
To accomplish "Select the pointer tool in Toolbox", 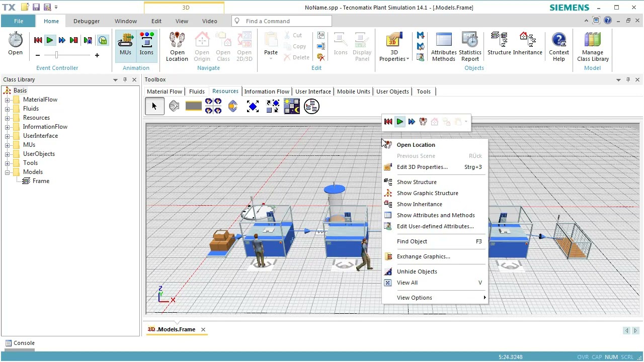I will (154, 106).
